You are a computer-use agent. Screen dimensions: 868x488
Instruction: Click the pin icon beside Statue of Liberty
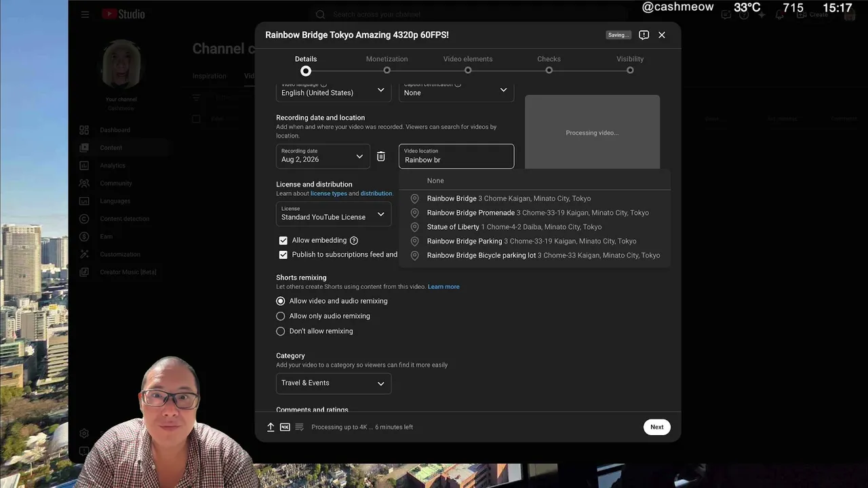click(x=414, y=227)
